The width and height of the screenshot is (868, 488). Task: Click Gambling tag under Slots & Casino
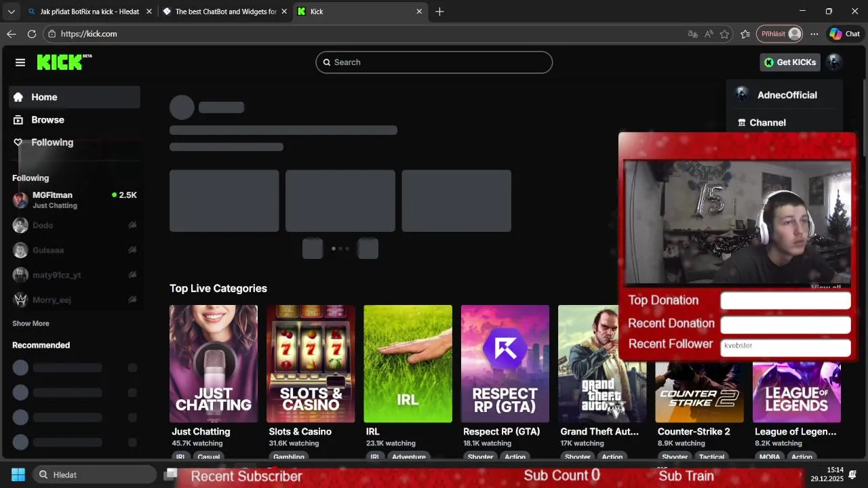pyautogui.click(x=289, y=457)
